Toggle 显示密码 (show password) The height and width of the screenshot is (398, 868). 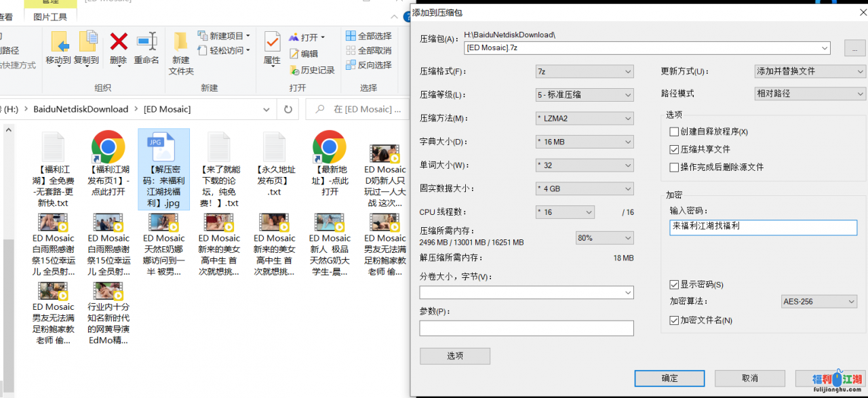pyautogui.click(x=674, y=285)
